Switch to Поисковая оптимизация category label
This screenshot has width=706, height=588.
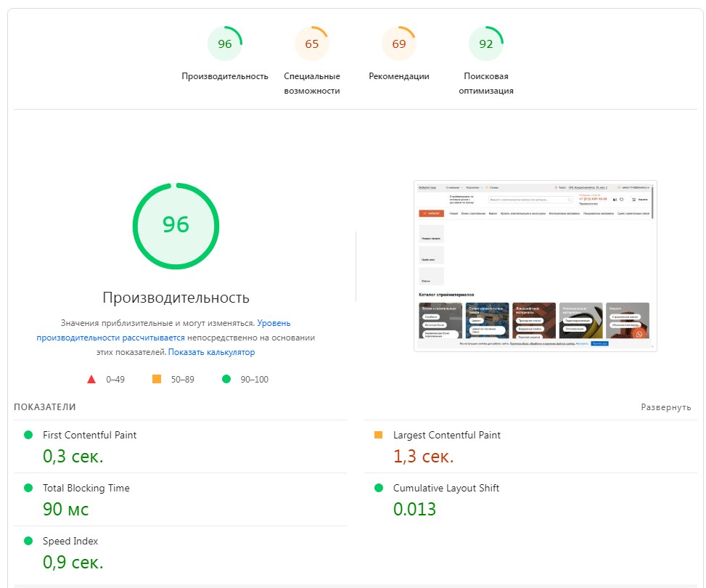[486, 83]
